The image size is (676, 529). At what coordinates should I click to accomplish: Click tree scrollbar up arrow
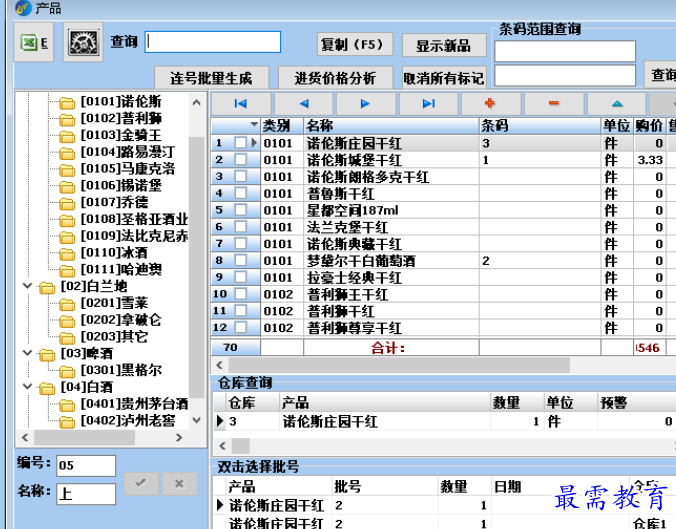[x=197, y=103]
